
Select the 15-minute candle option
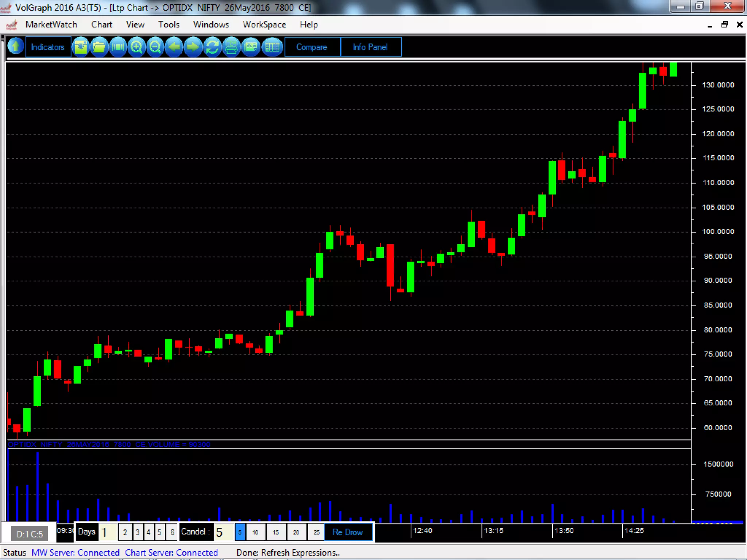pyautogui.click(x=276, y=532)
